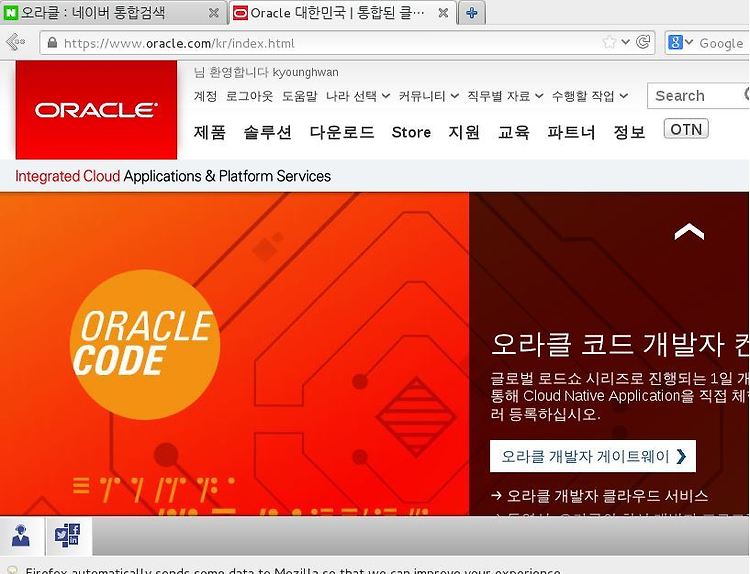Click the Oracle Code circular banner logo

(145, 345)
